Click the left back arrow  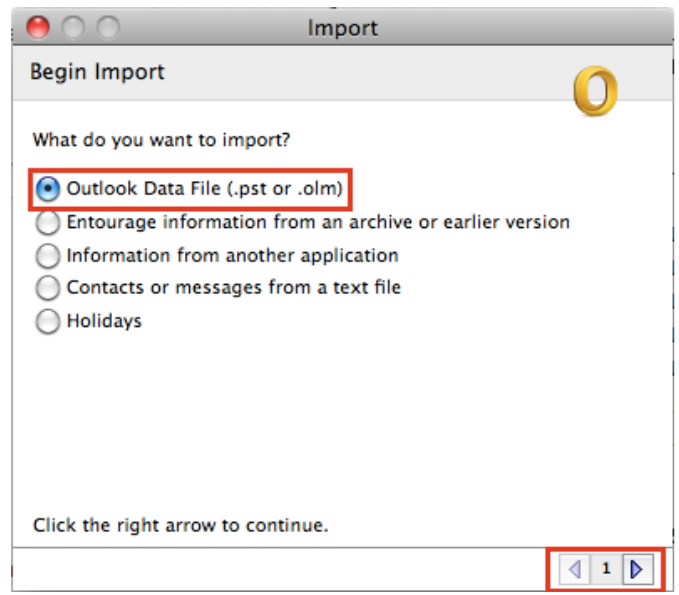tap(575, 570)
